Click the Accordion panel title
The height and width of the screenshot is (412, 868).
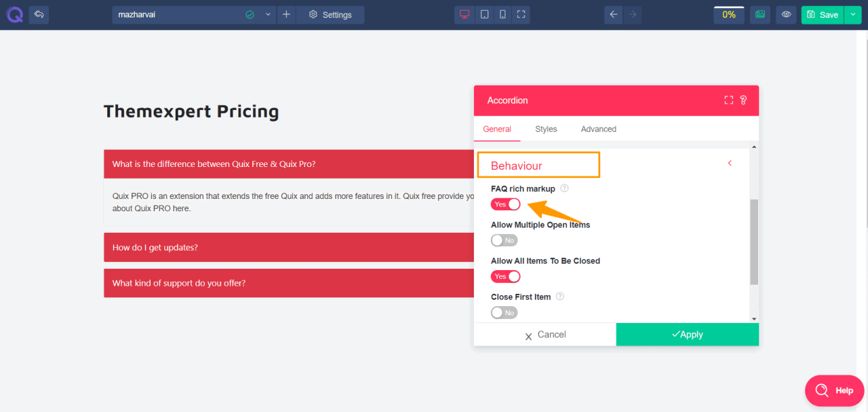[x=507, y=100]
